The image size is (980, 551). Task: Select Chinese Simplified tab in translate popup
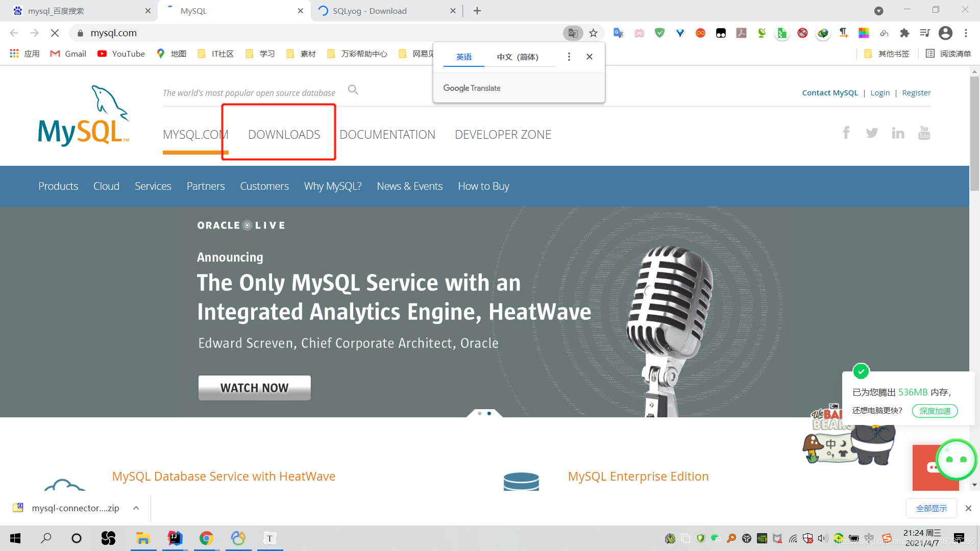(518, 57)
